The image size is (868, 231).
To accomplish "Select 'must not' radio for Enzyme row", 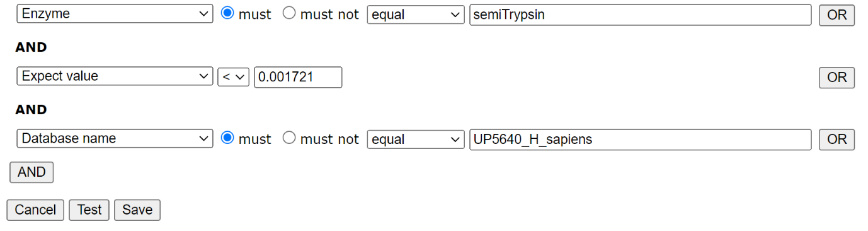I will point(288,14).
